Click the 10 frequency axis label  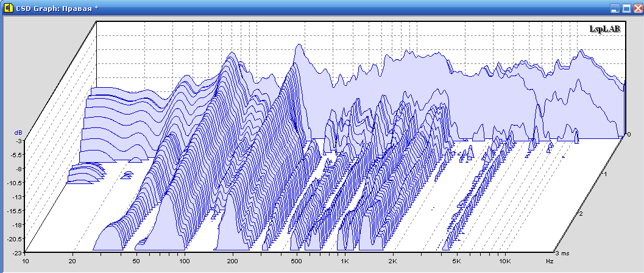[x=26, y=261]
